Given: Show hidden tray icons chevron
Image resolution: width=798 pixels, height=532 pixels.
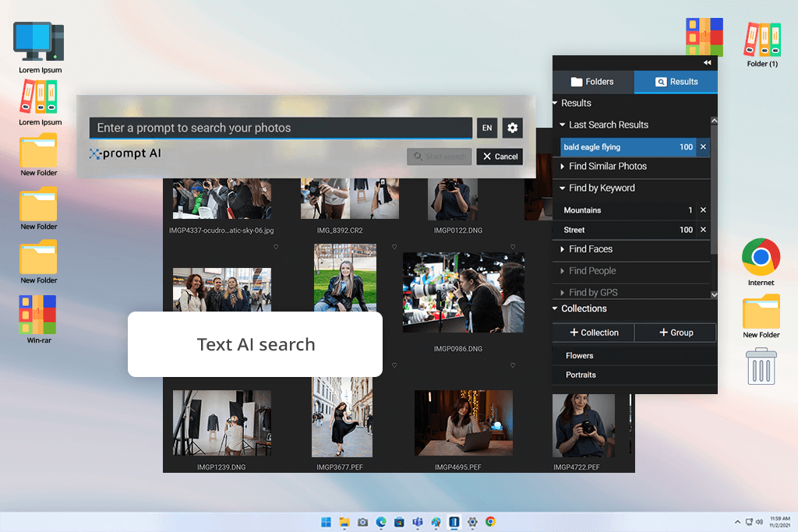Looking at the screenshot, I should tap(737, 522).
